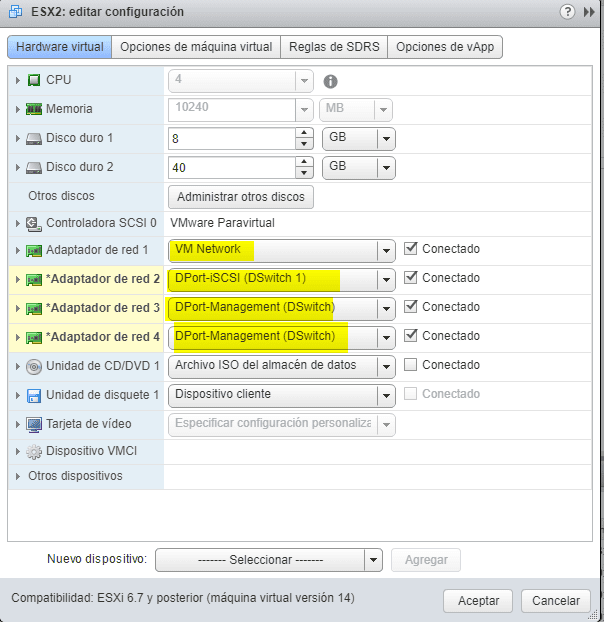The width and height of the screenshot is (604, 622).
Task: Expand the Memoria row
Action: point(17,109)
